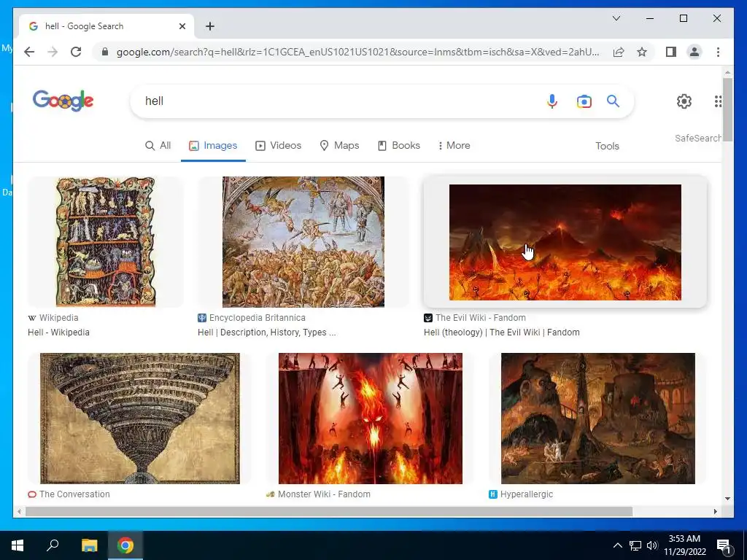This screenshot has width=747, height=560.
Task: Open a new tab with plus button
Action: point(209,26)
